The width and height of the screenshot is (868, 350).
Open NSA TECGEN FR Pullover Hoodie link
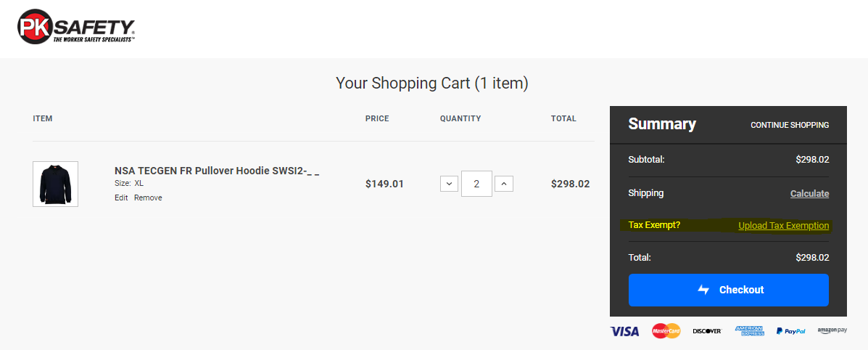pyautogui.click(x=217, y=171)
